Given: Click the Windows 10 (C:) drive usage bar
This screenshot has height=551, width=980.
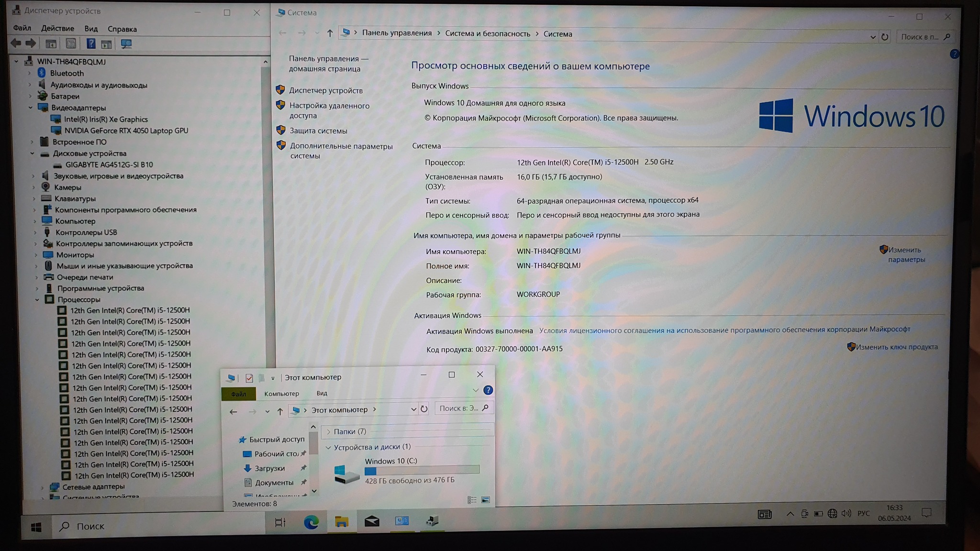Looking at the screenshot, I should point(422,471).
